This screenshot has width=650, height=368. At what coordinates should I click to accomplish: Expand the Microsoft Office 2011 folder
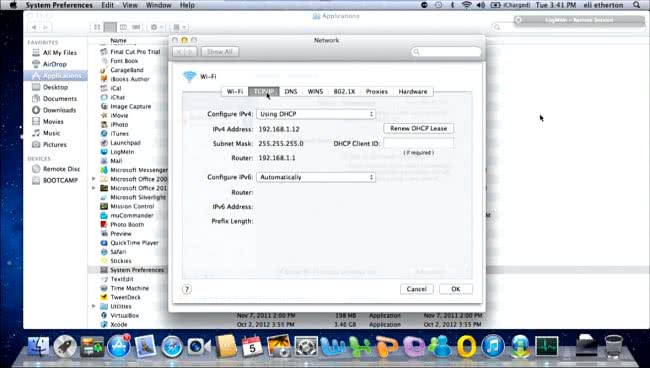[94, 188]
